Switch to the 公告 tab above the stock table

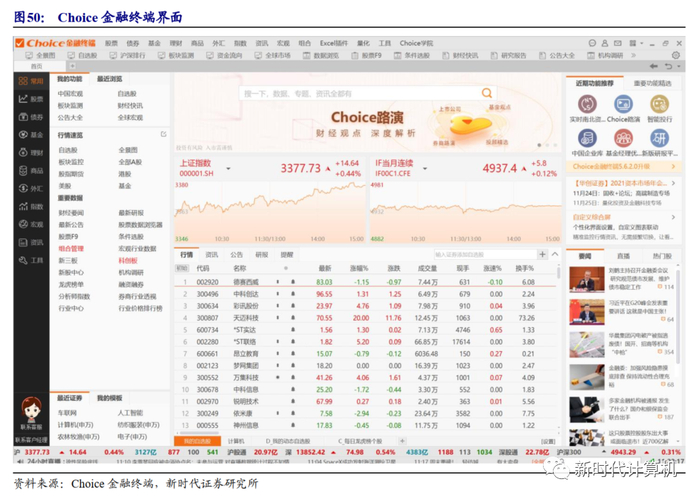pos(237,255)
